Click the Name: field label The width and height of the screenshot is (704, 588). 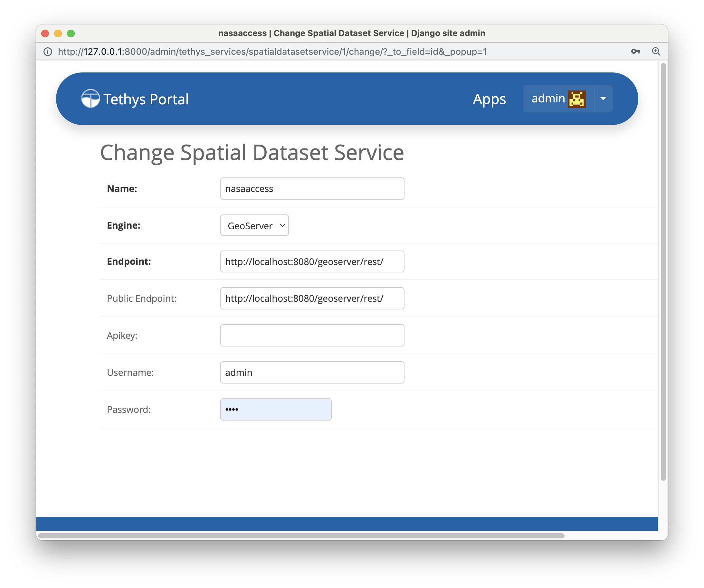(x=122, y=189)
